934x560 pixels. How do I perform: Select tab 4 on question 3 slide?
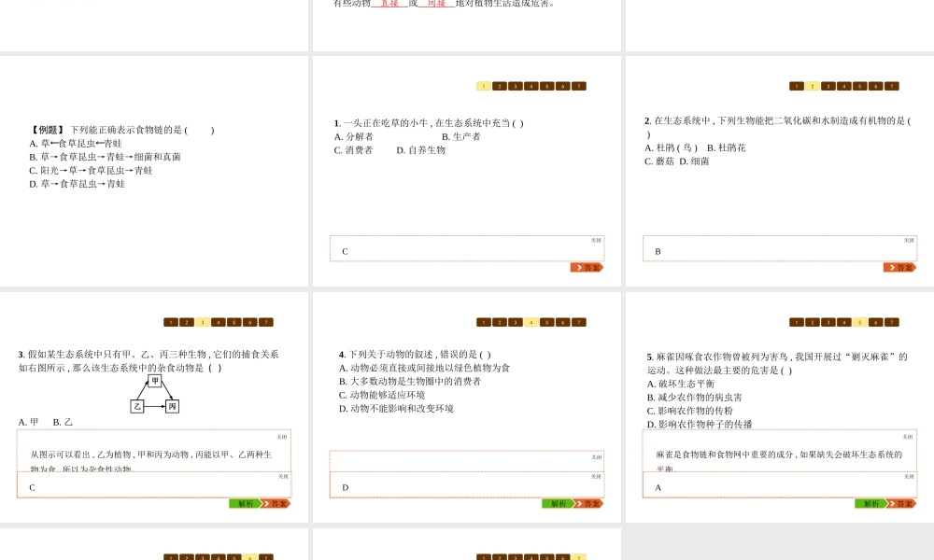(219, 322)
